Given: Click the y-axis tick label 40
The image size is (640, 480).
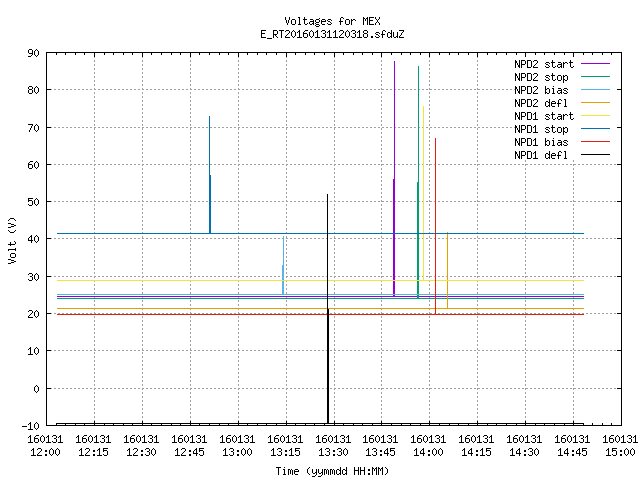Looking at the screenshot, I should pos(33,239).
